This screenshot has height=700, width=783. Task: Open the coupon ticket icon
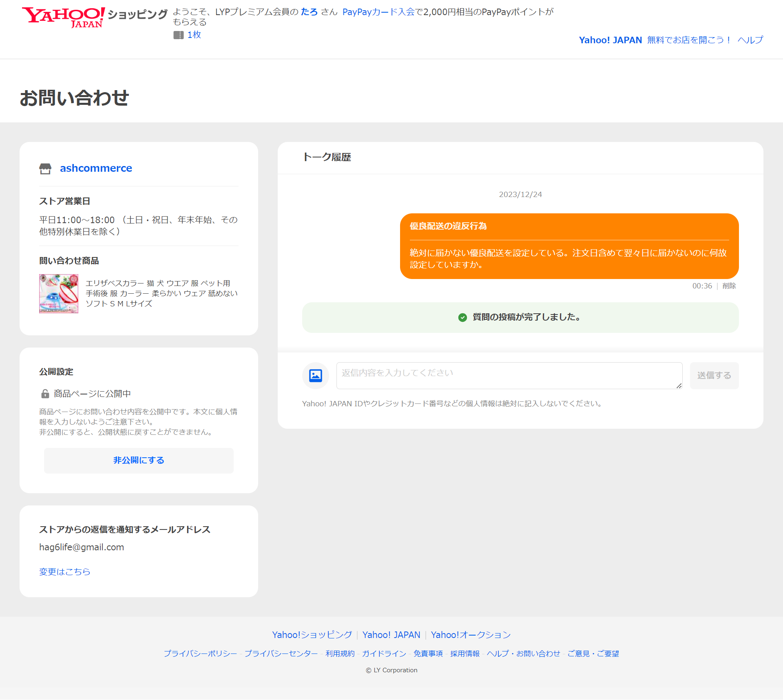[178, 35]
